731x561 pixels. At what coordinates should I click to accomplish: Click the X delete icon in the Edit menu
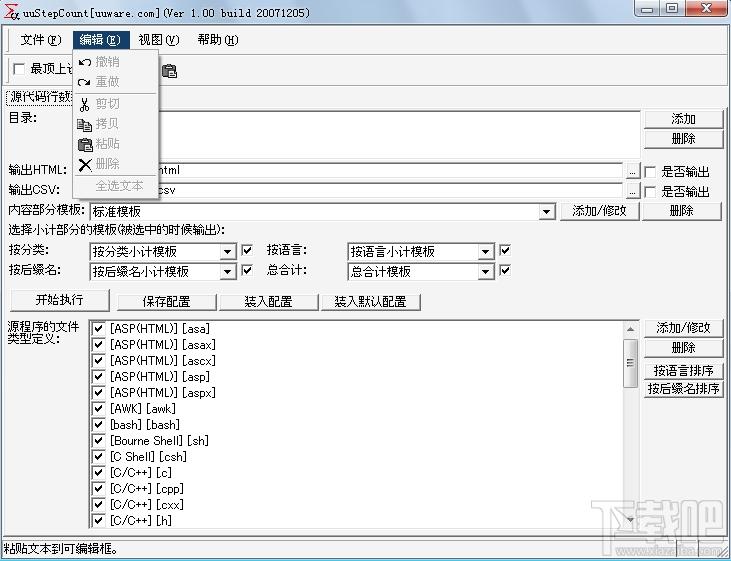[x=85, y=165]
